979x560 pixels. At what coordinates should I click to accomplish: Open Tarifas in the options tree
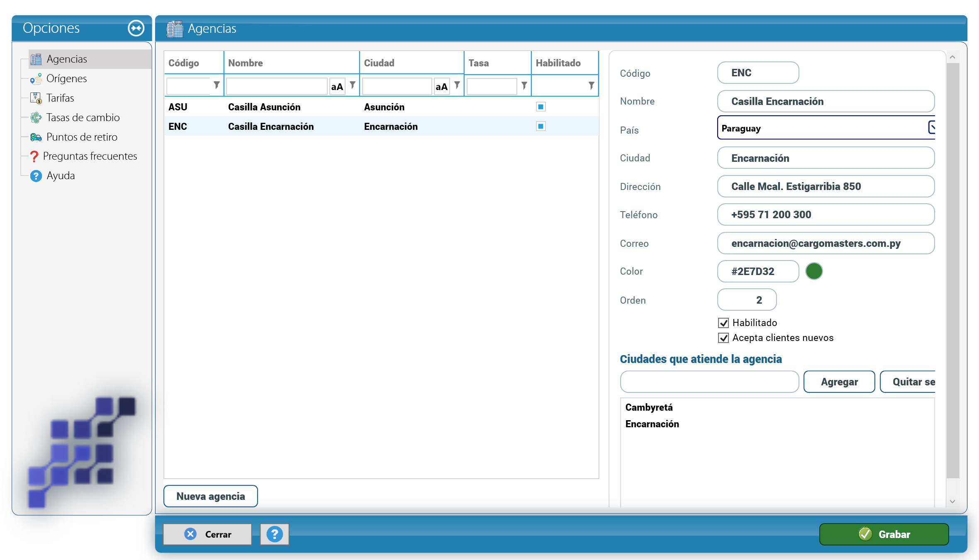(60, 98)
